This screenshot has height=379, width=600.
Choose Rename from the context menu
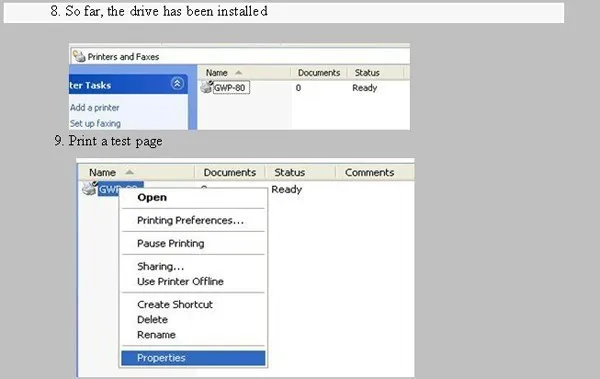click(156, 335)
